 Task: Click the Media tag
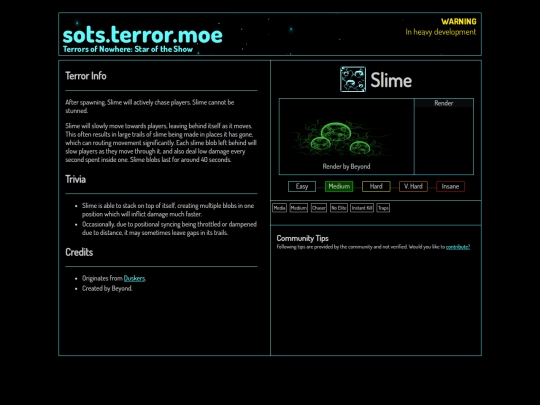(x=279, y=208)
